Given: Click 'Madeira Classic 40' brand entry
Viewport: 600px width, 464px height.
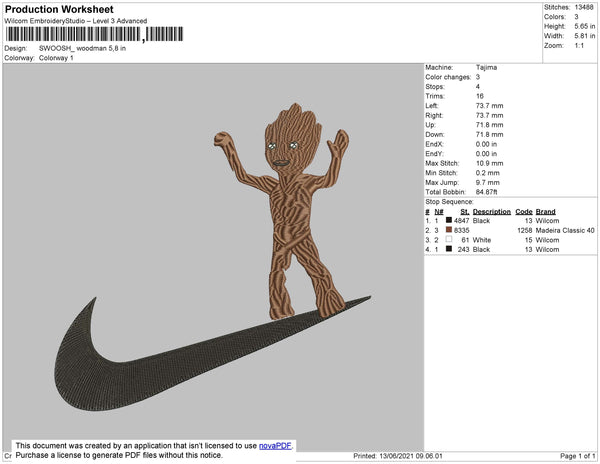Looking at the screenshot, I should tap(565, 230).
